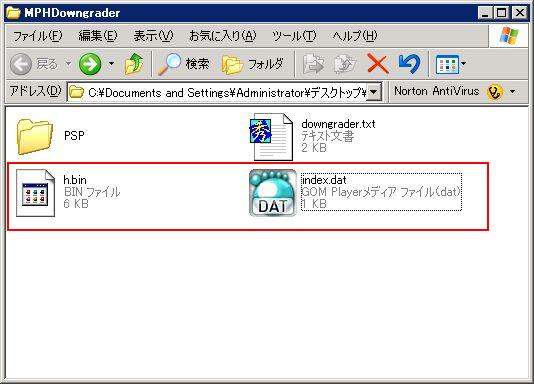
Task: Click the Move To folder icon
Action: coord(313,64)
